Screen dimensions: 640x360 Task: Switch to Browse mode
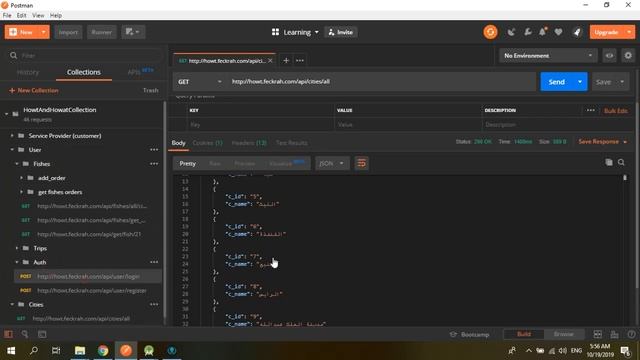pyautogui.click(x=563, y=334)
